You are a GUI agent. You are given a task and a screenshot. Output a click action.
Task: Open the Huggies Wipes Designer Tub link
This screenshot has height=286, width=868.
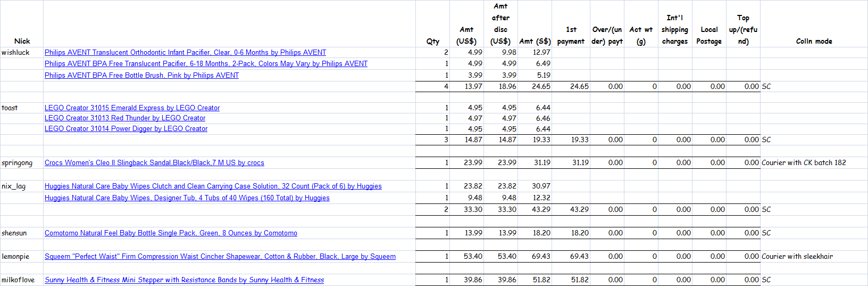click(187, 198)
